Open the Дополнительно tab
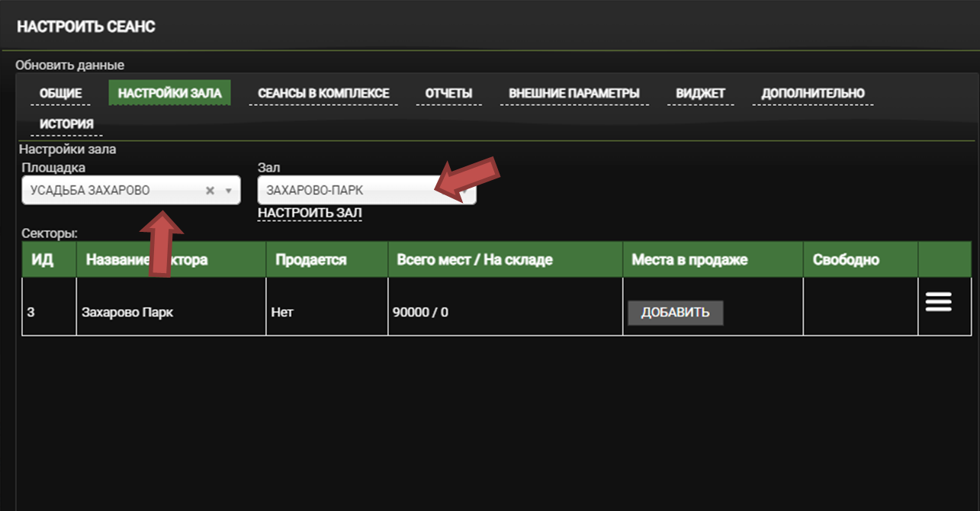Image resolution: width=980 pixels, height=511 pixels. (x=813, y=94)
